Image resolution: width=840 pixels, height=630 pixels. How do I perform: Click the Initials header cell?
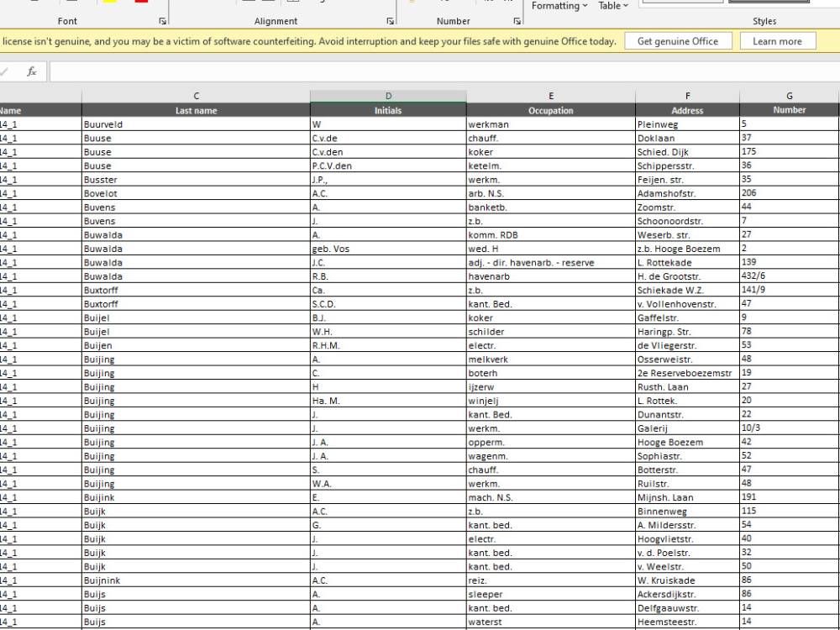coord(388,110)
